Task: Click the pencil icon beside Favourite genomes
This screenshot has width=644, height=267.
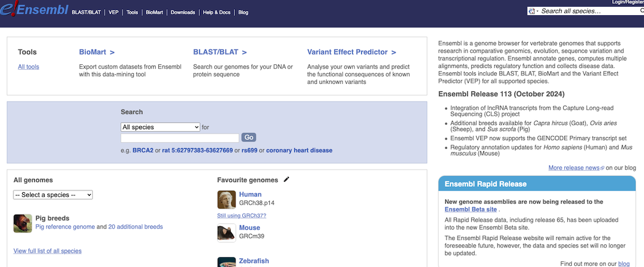Action: [286, 179]
